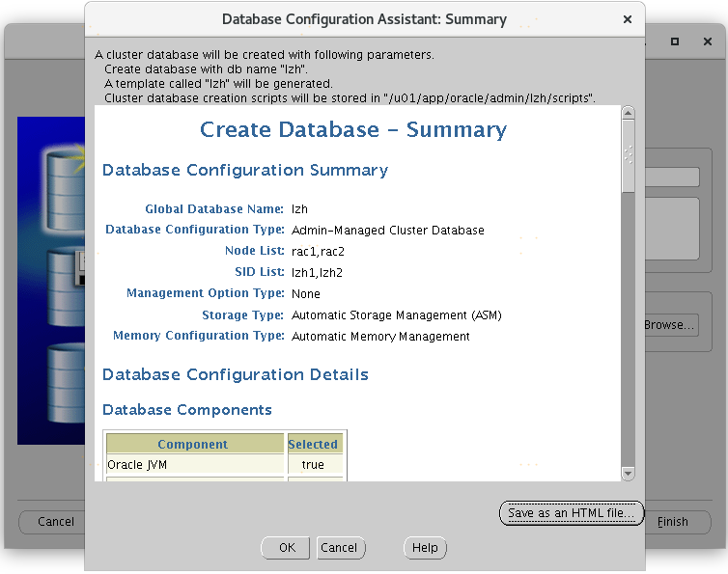
Task: Open Help for the summary dialog
Action: click(x=425, y=547)
